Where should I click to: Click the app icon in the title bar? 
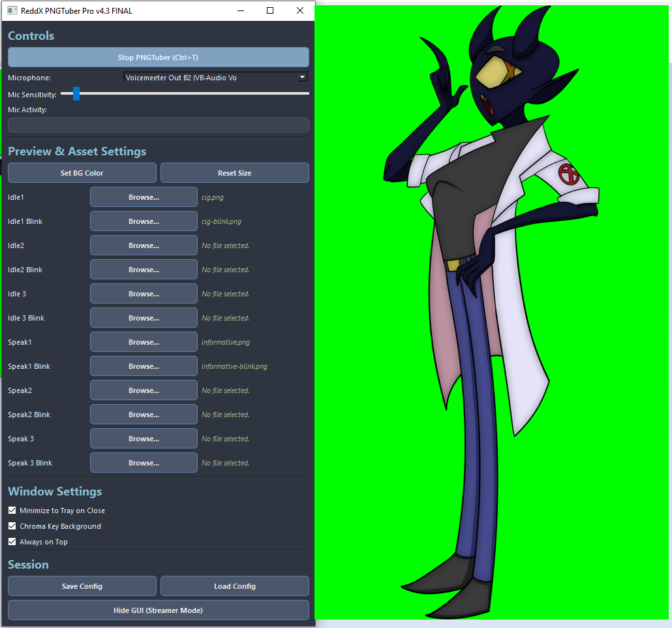(12, 10)
